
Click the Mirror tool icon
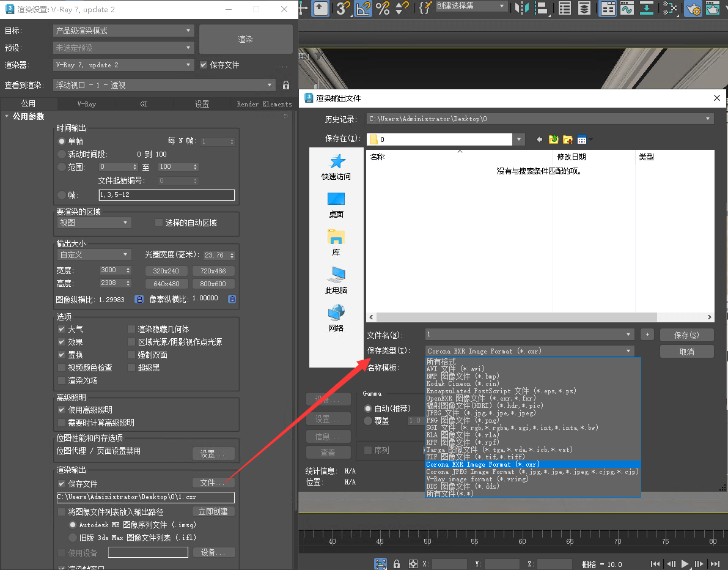pyautogui.click(x=521, y=8)
